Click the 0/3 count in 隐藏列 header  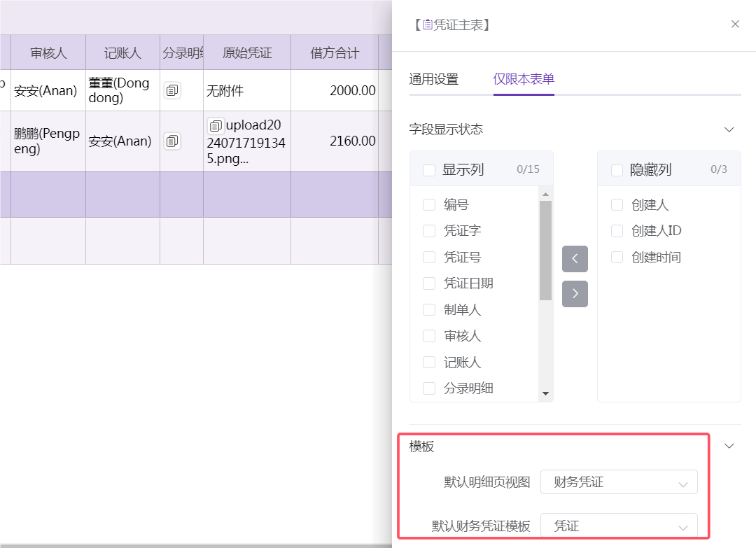(x=718, y=169)
